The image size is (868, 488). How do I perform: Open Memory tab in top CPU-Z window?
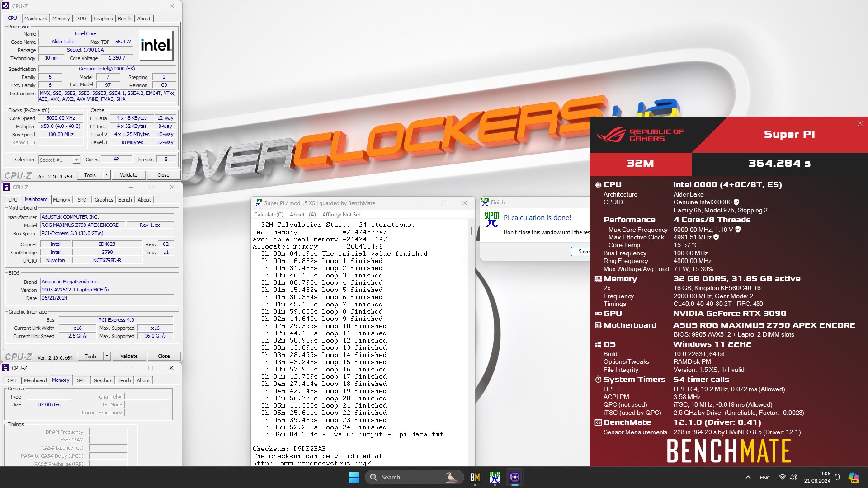coord(61,19)
